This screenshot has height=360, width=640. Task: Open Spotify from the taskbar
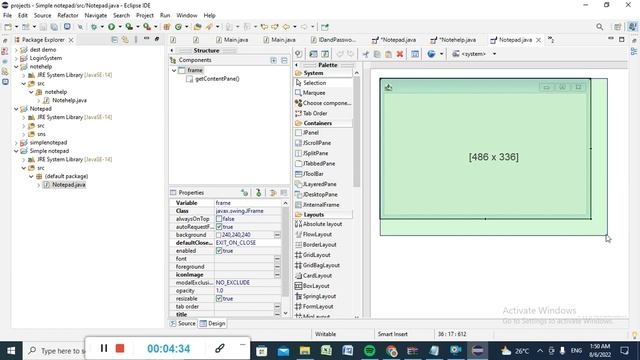[x=369, y=351]
